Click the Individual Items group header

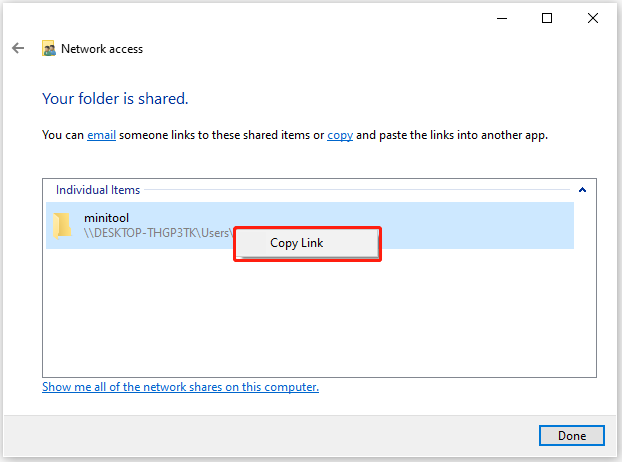tap(98, 189)
